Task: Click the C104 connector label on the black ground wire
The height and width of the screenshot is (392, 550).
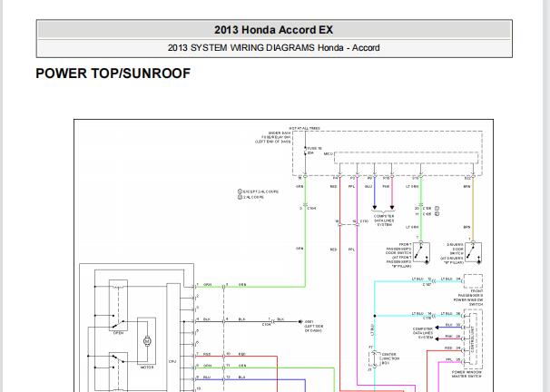Action: (x=267, y=325)
